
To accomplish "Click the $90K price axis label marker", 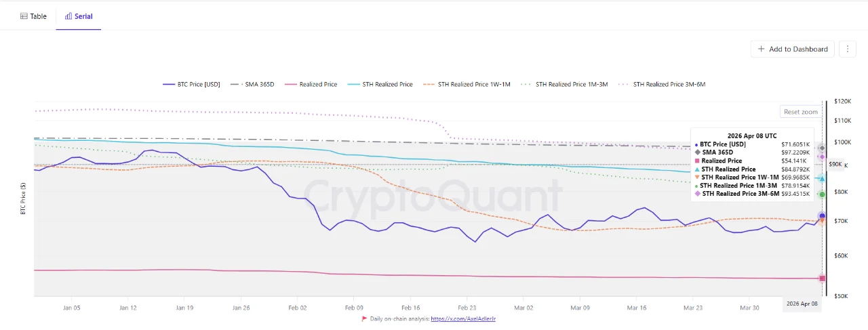I will coord(835,164).
